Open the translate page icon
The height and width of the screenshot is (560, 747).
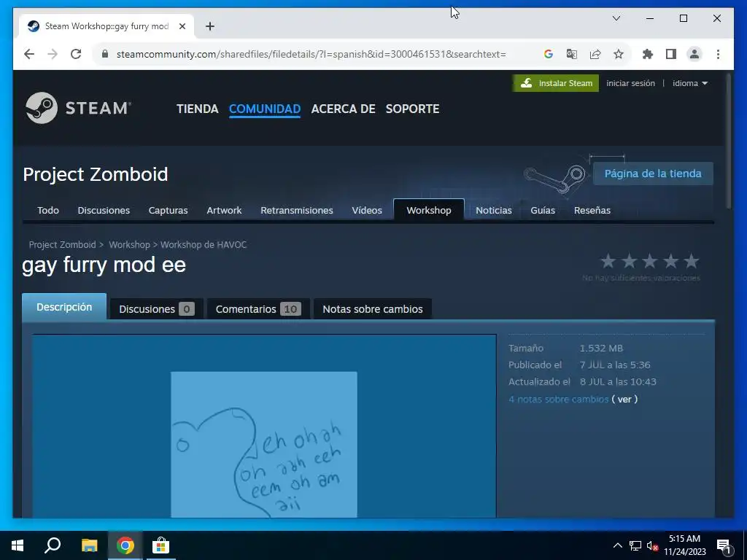[x=572, y=54]
